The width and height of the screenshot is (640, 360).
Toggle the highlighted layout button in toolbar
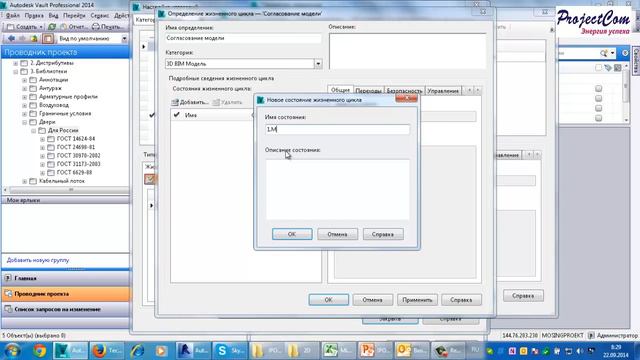click(48, 38)
